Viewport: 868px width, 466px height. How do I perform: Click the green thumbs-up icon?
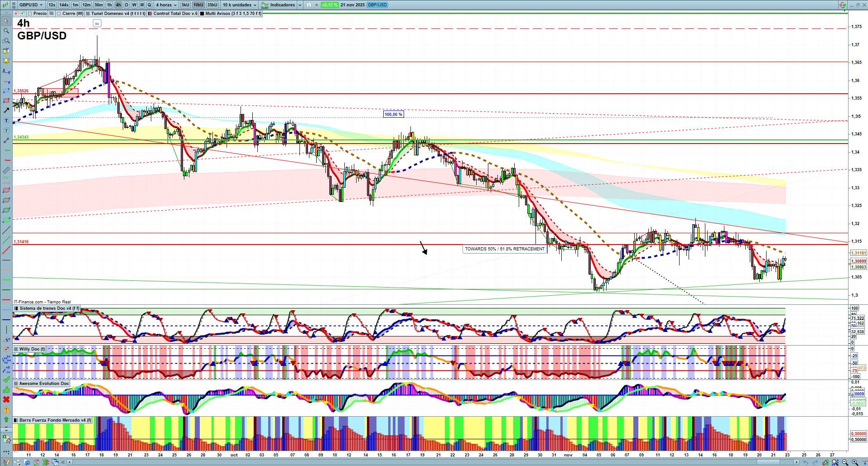tap(6, 390)
